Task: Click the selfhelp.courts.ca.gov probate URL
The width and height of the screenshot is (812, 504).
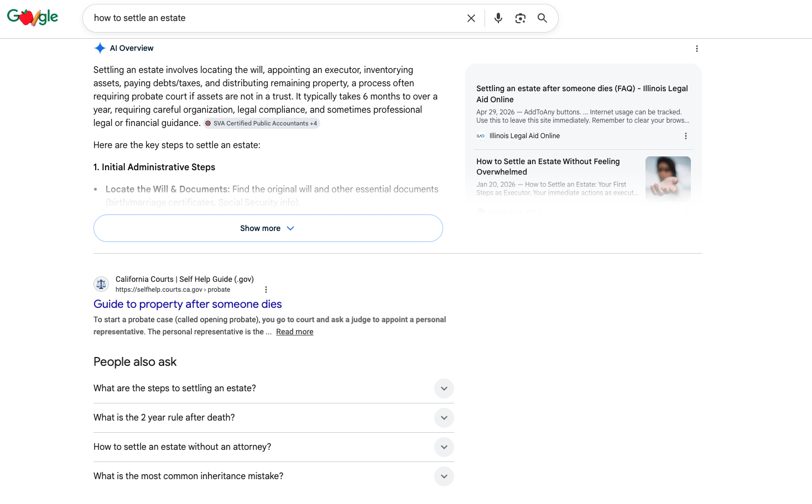Action: tap(173, 290)
